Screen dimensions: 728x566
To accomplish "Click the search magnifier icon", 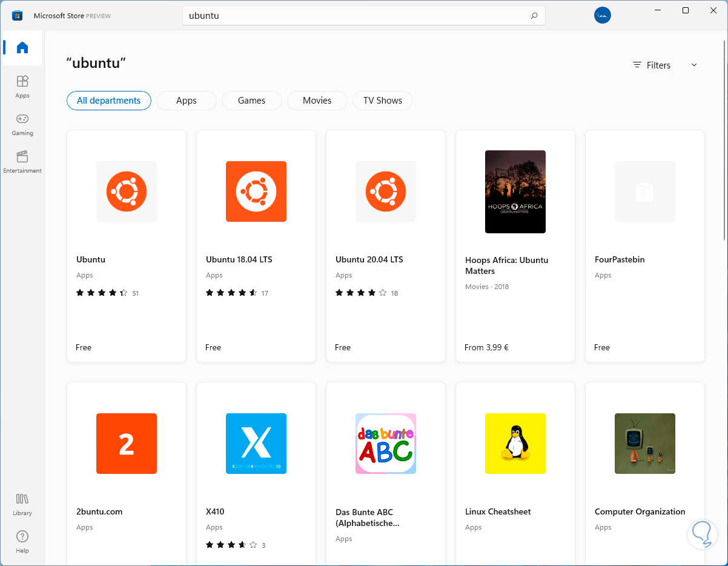I will pyautogui.click(x=534, y=16).
